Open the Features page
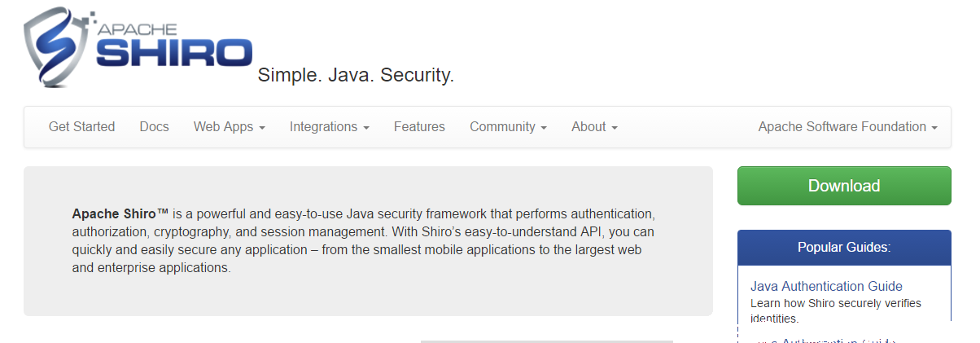 click(x=419, y=126)
